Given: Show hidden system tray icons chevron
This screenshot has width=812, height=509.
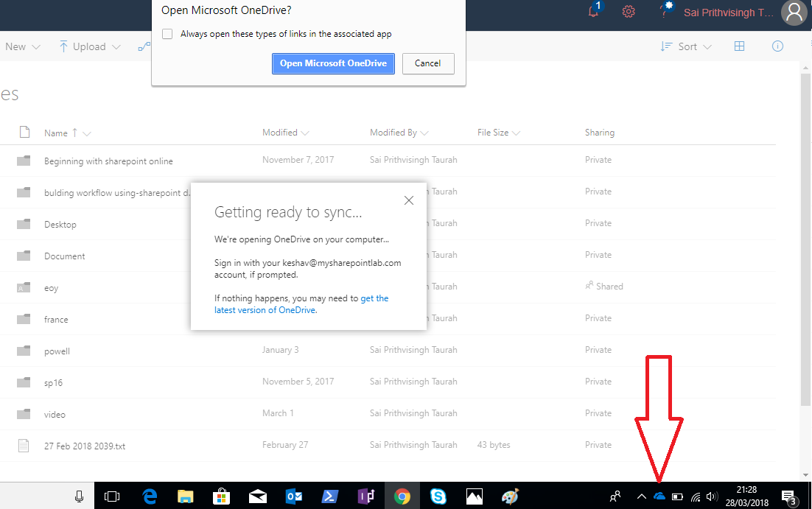Looking at the screenshot, I should coord(641,496).
